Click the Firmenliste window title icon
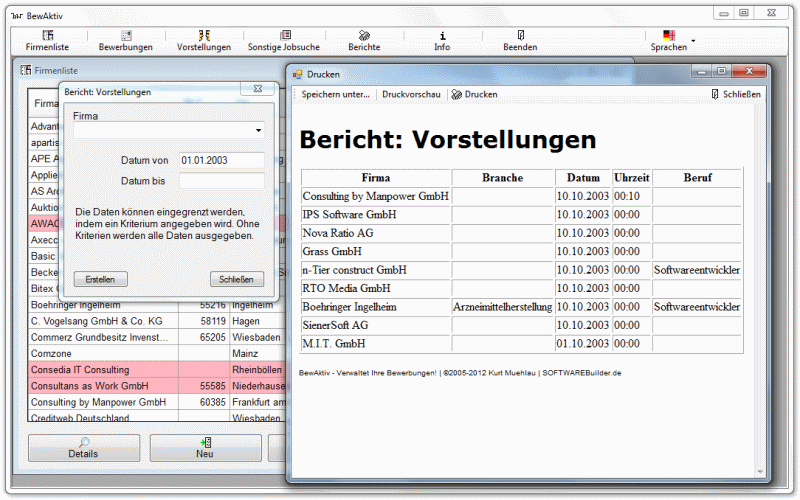 (26, 70)
